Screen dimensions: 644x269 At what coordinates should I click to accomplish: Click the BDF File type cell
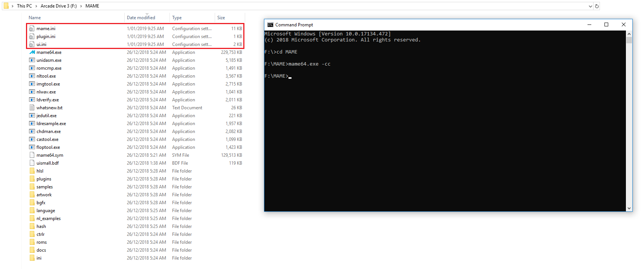tap(180, 163)
